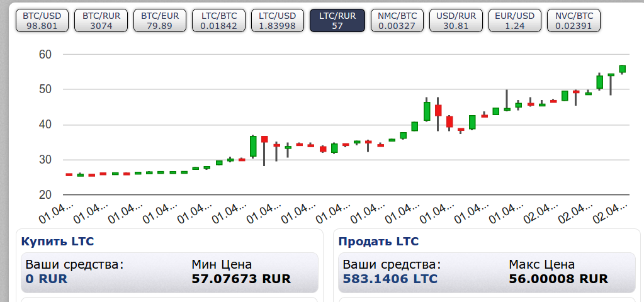Image resolution: width=644 pixels, height=302 pixels.
Task: Click the 583.1406 LTC balance link
Action: [390, 279]
